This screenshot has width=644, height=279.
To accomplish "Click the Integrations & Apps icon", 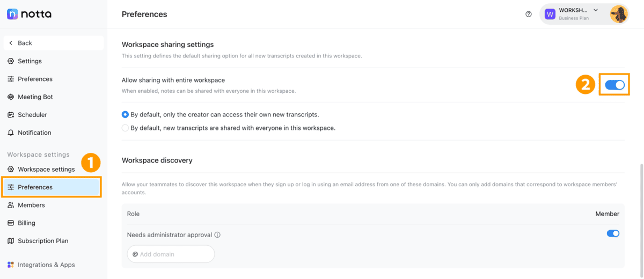I will point(11,265).
